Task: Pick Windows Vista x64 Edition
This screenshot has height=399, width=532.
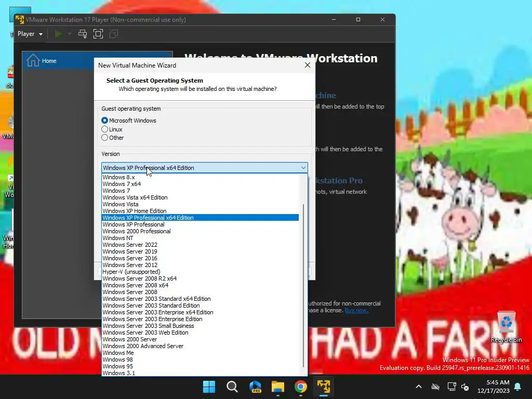Action: pos(200,197)
